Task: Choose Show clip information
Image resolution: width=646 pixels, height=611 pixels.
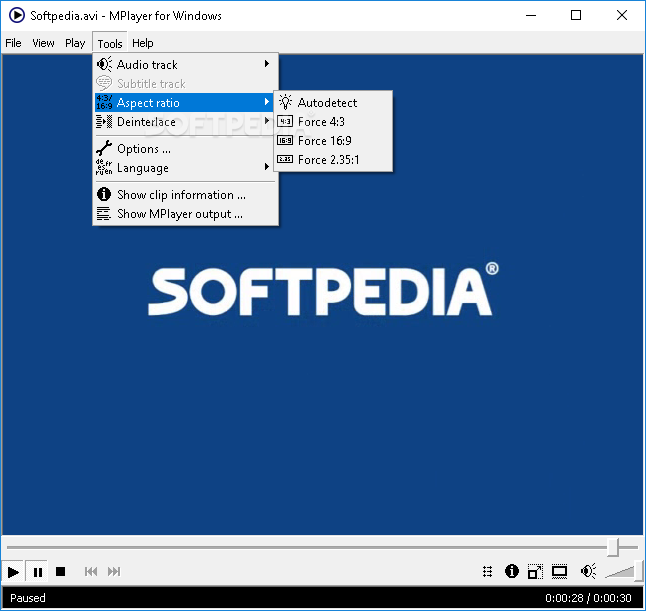Action: pyautogui.click(x=185, y=195)
